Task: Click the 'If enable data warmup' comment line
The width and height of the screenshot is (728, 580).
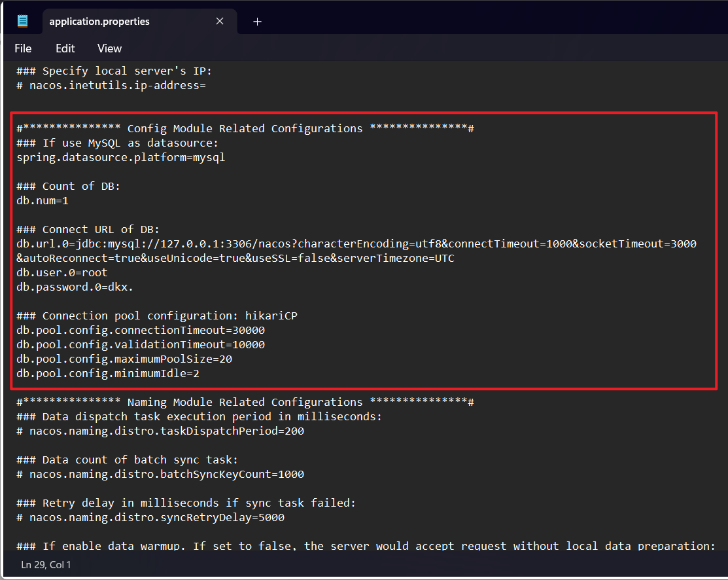Action: point(366,545)
